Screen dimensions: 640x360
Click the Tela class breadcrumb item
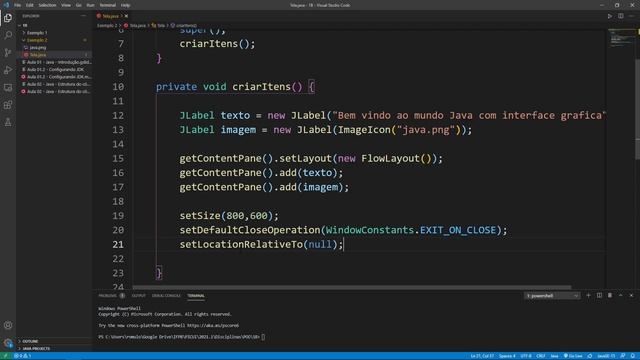[x=158, y=25]
